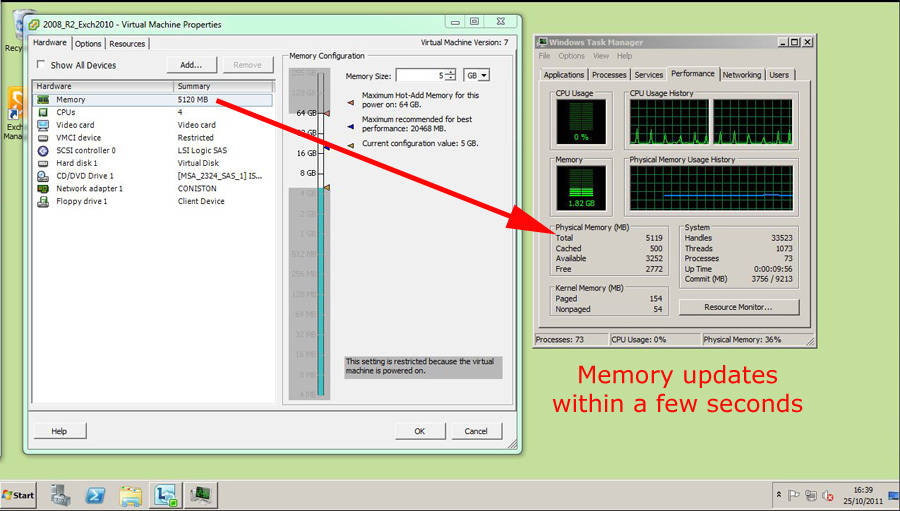Click the memory slider current value marker
The width and height of the screenshot is (900, 511).
pos(327,188)
